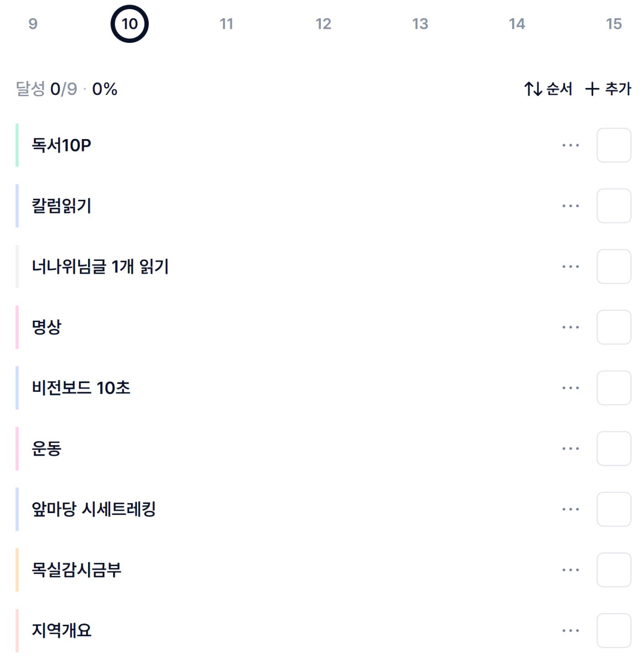Open three-dot menu for 명상
The image size is (644, 670).
coord(571,327)
